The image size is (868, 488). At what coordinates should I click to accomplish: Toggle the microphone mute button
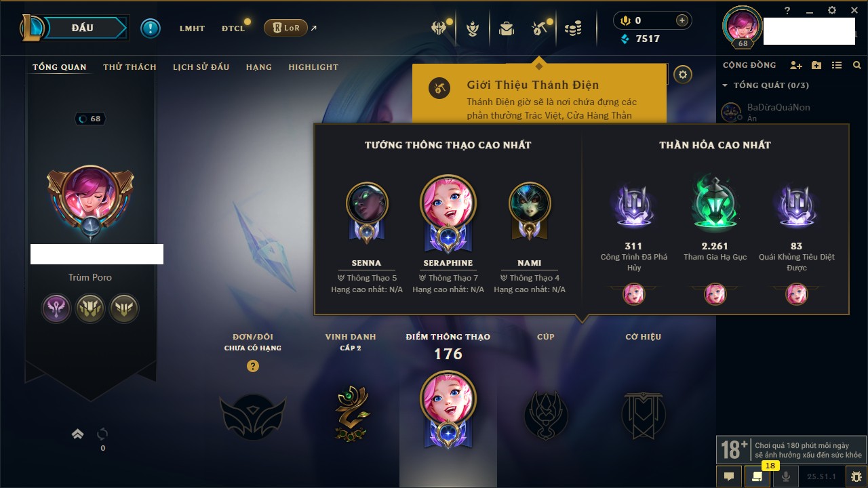(x=787, y=476)
